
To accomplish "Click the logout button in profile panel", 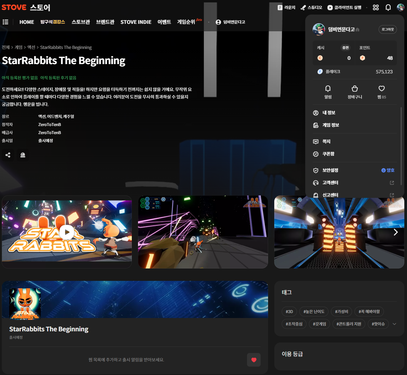I will [387, 29].
